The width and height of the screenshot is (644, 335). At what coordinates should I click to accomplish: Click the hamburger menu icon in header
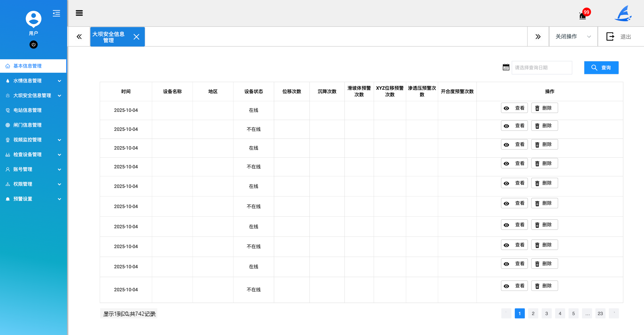click(79, 13)
